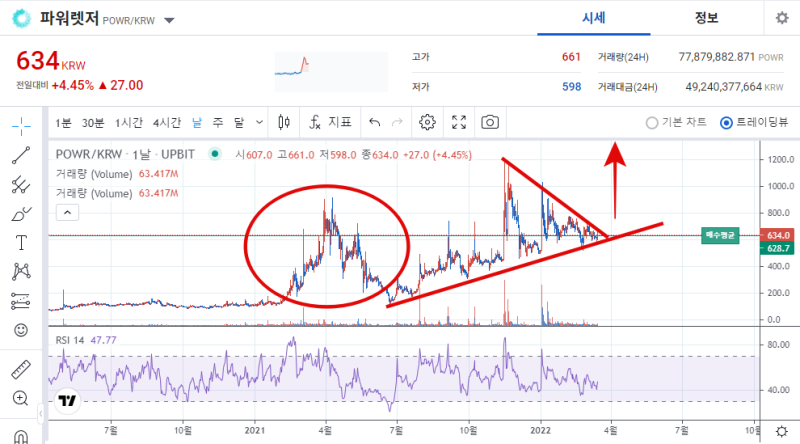
Task: Collapse the indicator legend chevron
Action: (67, 212)
